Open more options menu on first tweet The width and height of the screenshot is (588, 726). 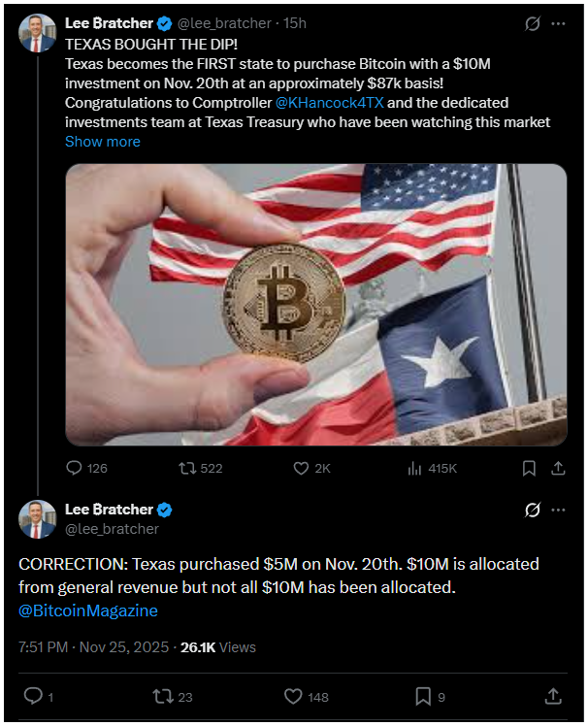(x=558, y=23)
